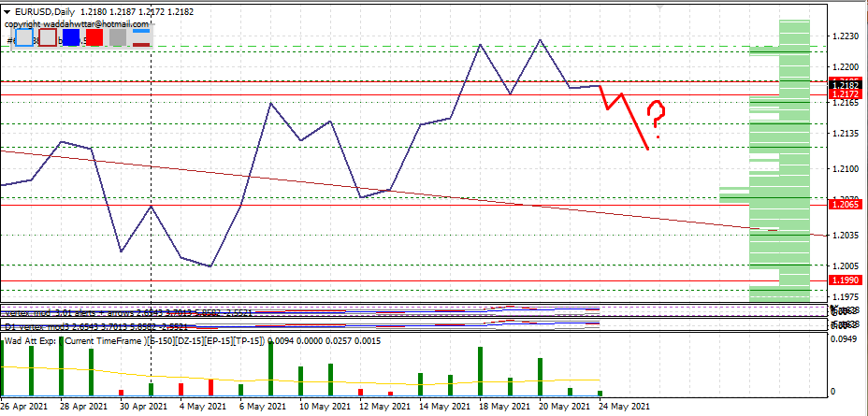Click the red 1.1990 price level label
The height and width of the screenshot is (416, 868).
pyautogui.click(x=846, y=280)
